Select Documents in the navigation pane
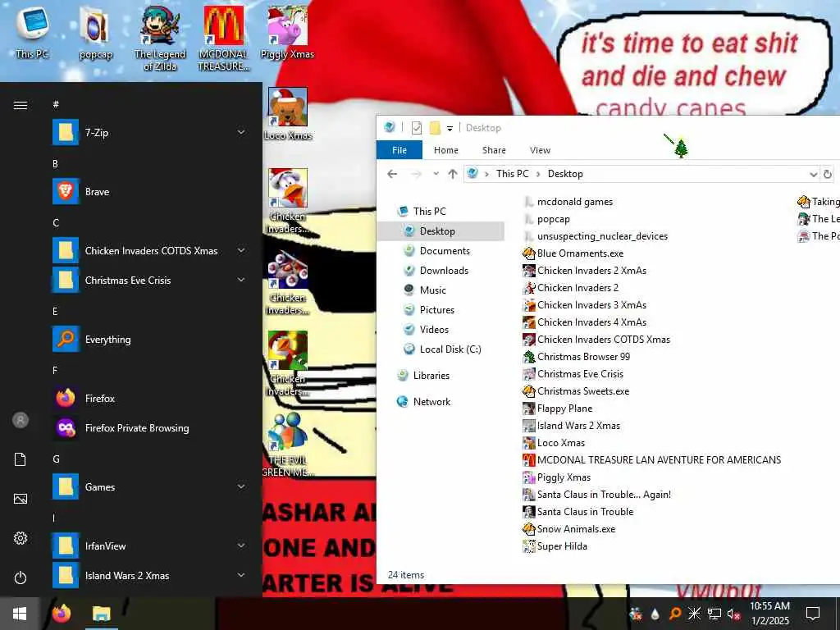The width and height of the screenshot is (840, 630). (x=445, y=251)
